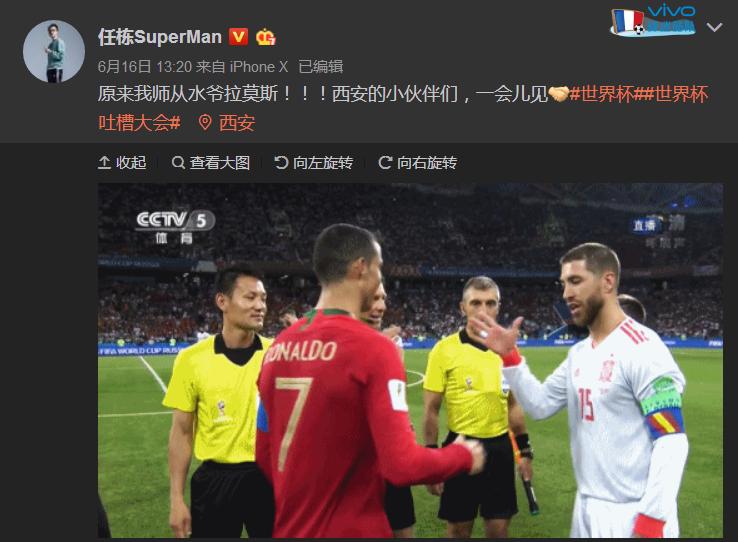Click the crown membership badge icon
Screen dimensions: 738x542
click(265, 37)
